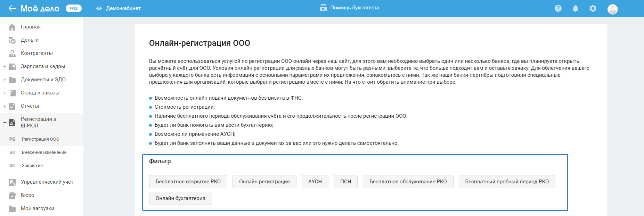644x216 pixels.
Task: Click the Главная home icon in sidebar
Action: [12, 27]
